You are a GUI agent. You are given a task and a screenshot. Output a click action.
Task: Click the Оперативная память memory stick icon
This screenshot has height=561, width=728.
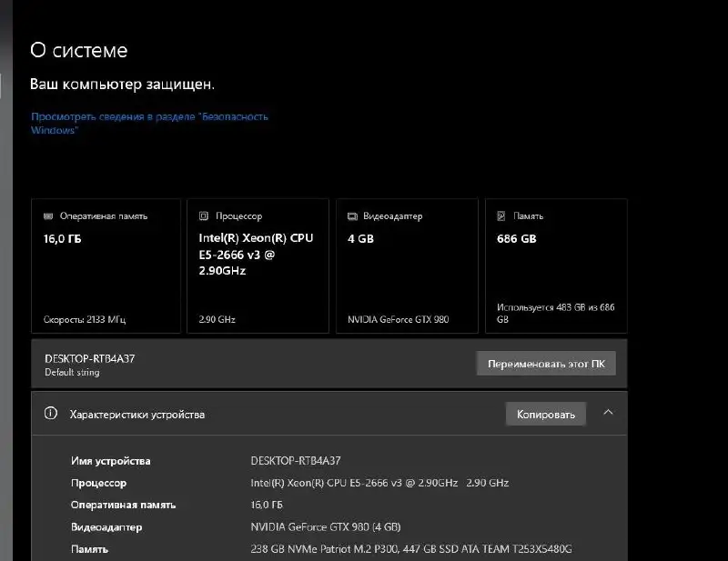(47, 215)
